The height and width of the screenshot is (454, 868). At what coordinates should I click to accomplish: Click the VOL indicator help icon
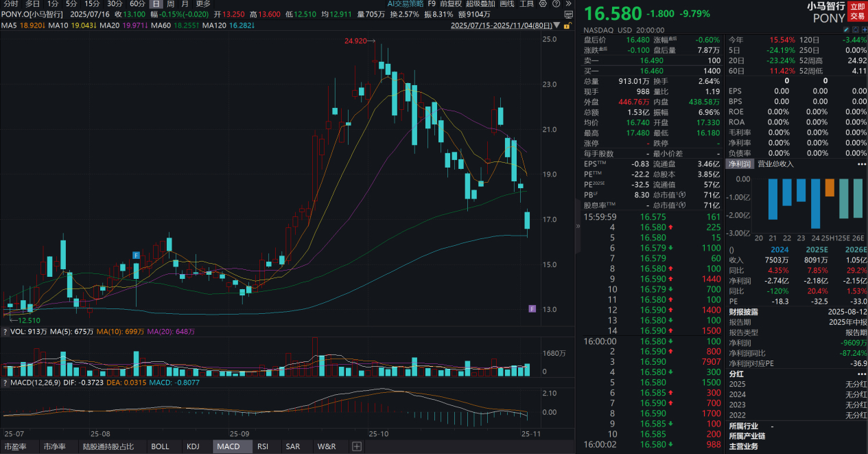[5, 332]
